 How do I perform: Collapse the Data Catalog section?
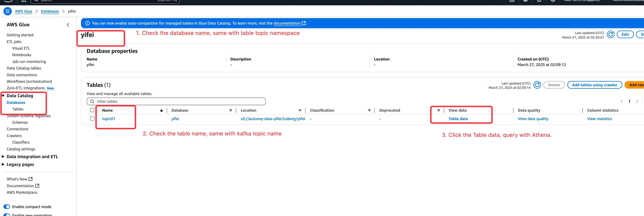pyautogui.click(x=3, y=96)
